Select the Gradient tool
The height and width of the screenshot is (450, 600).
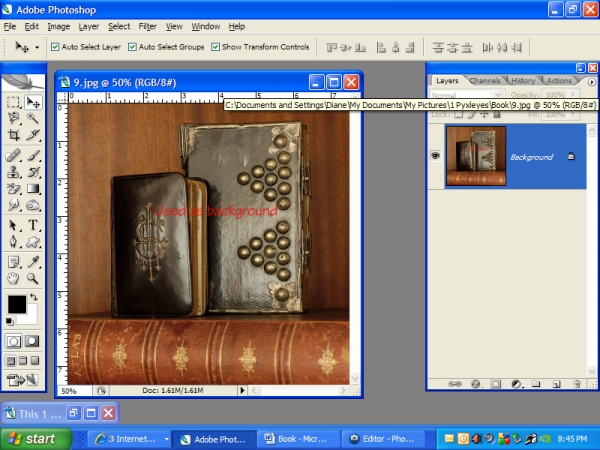(x=33, y=189)
